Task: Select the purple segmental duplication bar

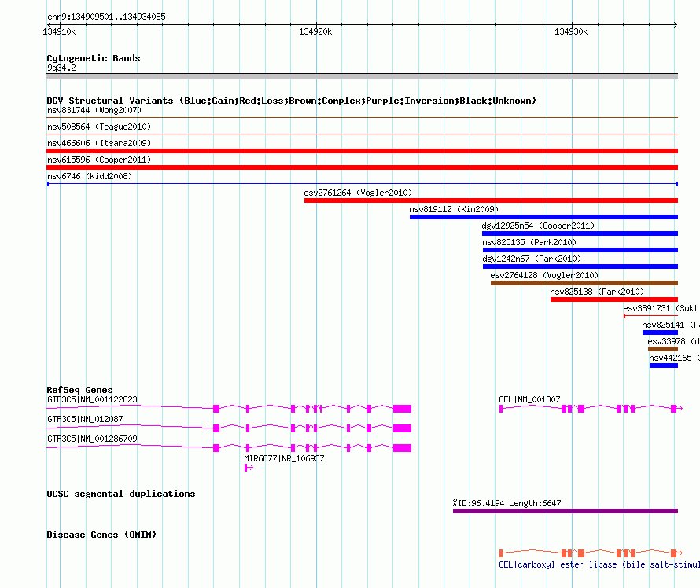Action: pos(566,511)
